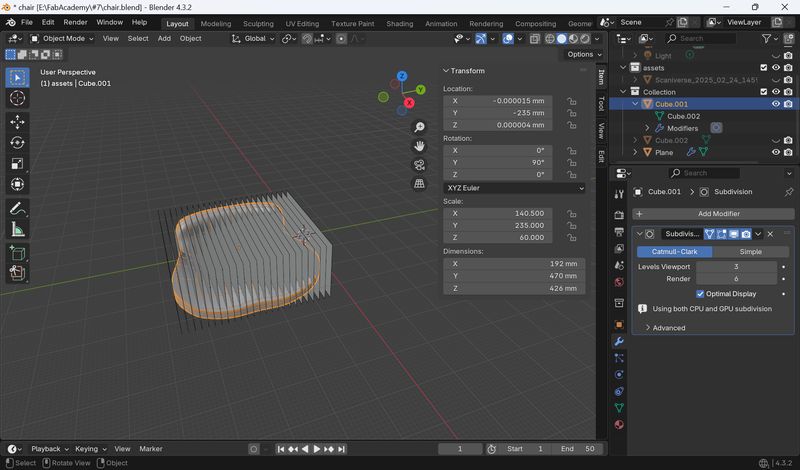Click the Scale X value field

pos(498,214)
